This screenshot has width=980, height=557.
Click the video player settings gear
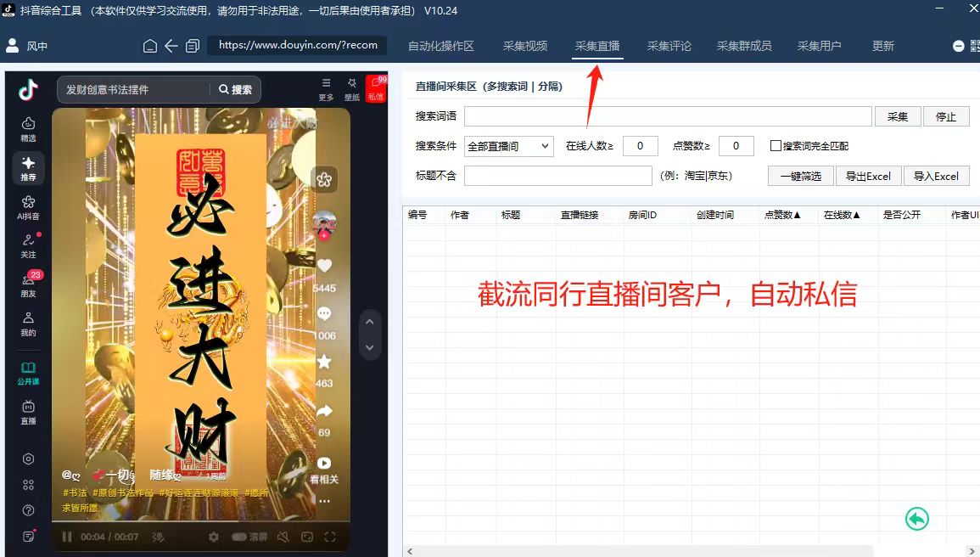214,537
